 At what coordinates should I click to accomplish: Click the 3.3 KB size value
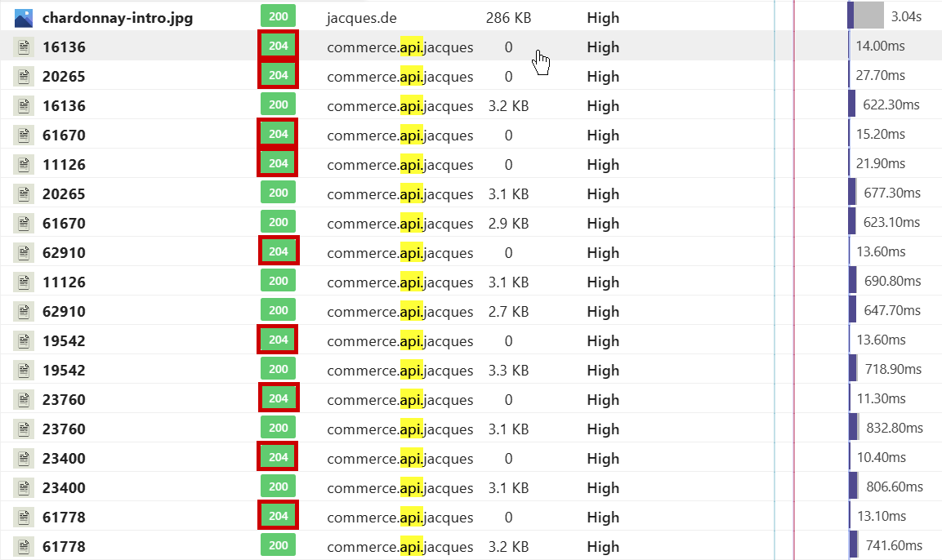coord(508,371)
